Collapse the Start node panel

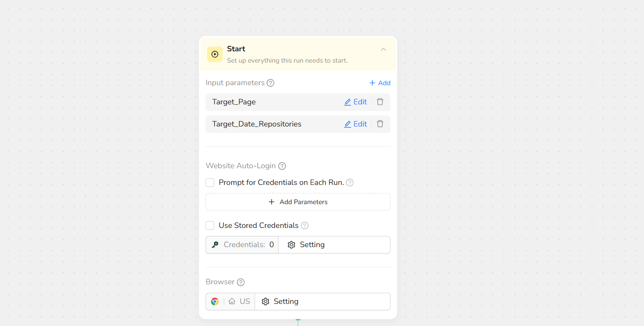pyautogui.click(x=383, y=50)
